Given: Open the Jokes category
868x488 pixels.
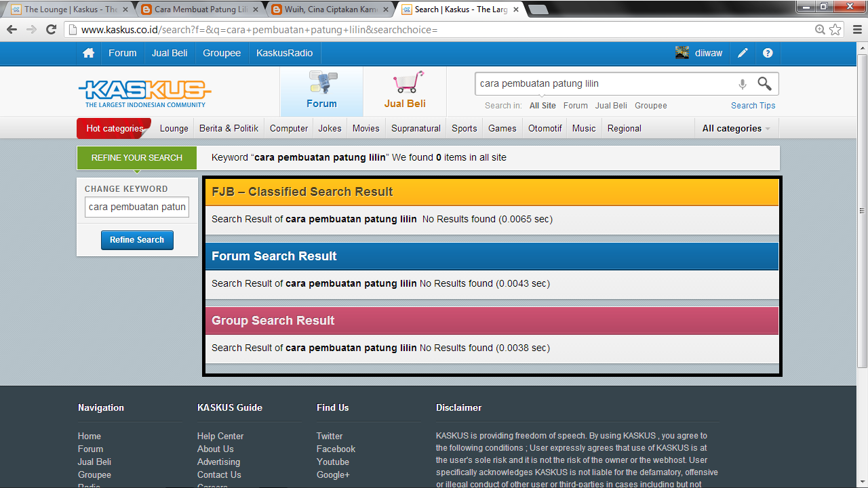Looking at the screenshot, I should [x=330, y=128].
